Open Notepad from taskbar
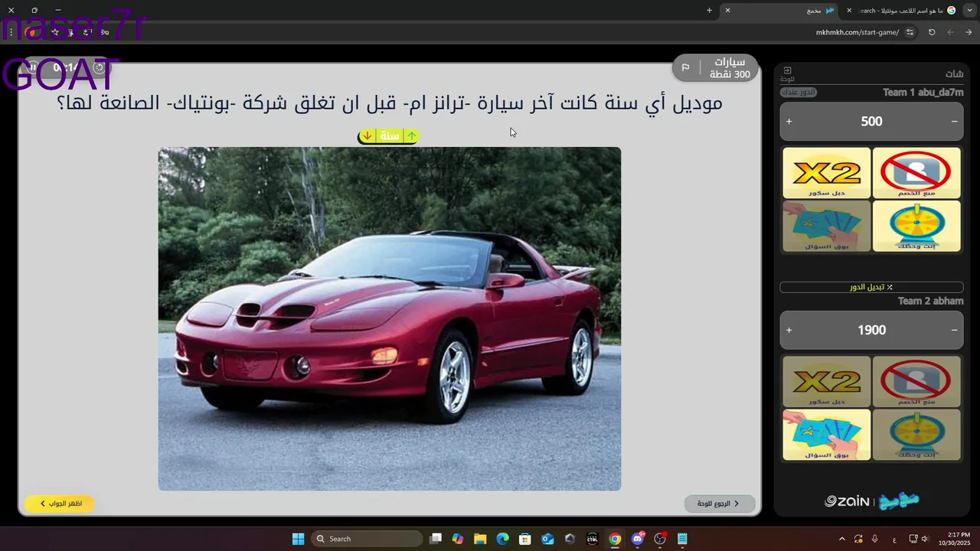 click(682, 539)
